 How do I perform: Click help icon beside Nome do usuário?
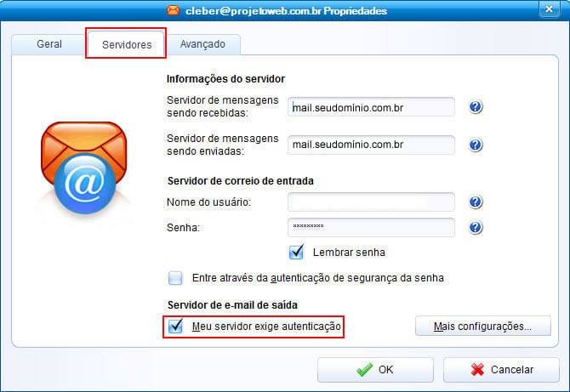click(476, 202)
